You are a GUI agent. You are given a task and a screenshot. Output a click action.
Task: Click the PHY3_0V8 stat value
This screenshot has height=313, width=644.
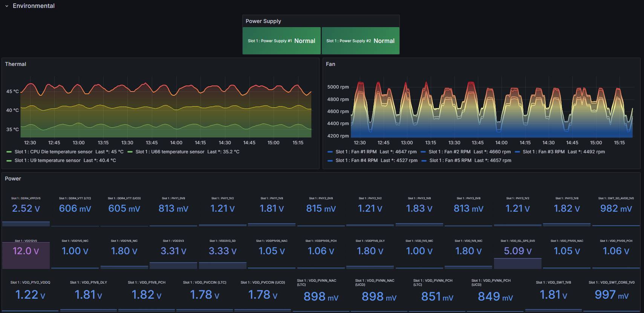point(468,208)
